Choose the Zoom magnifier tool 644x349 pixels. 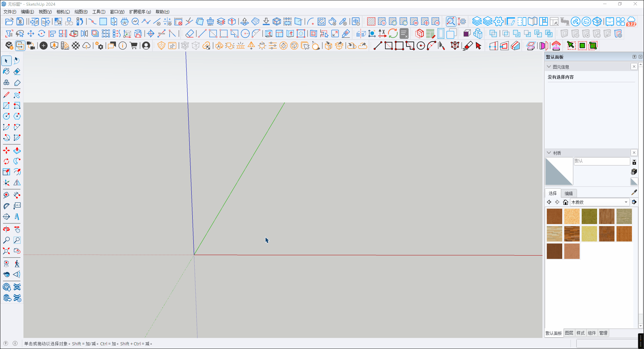(6, 240)
